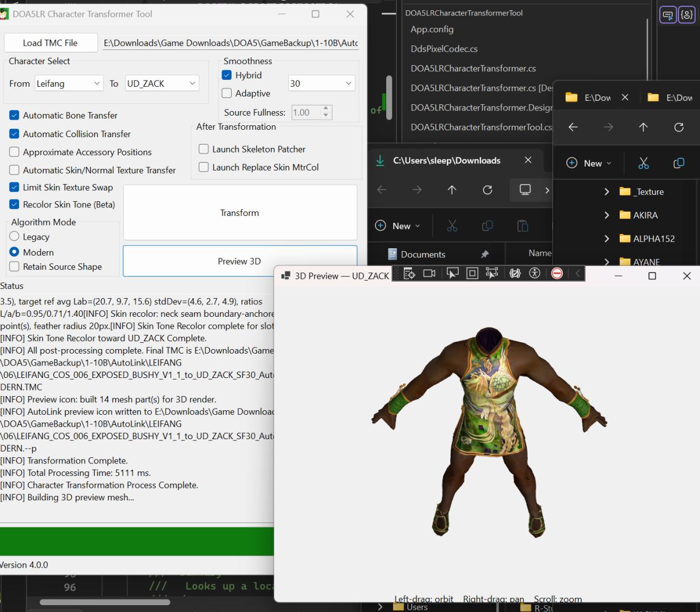
Task: Open App.config in file list
Action: [x=432, y=29]
